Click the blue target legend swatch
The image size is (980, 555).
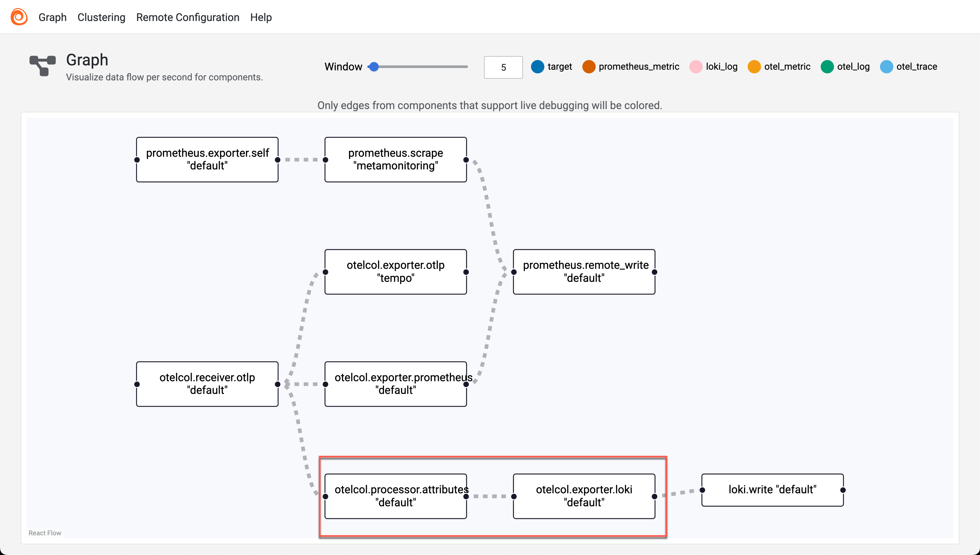click(537, 67)
